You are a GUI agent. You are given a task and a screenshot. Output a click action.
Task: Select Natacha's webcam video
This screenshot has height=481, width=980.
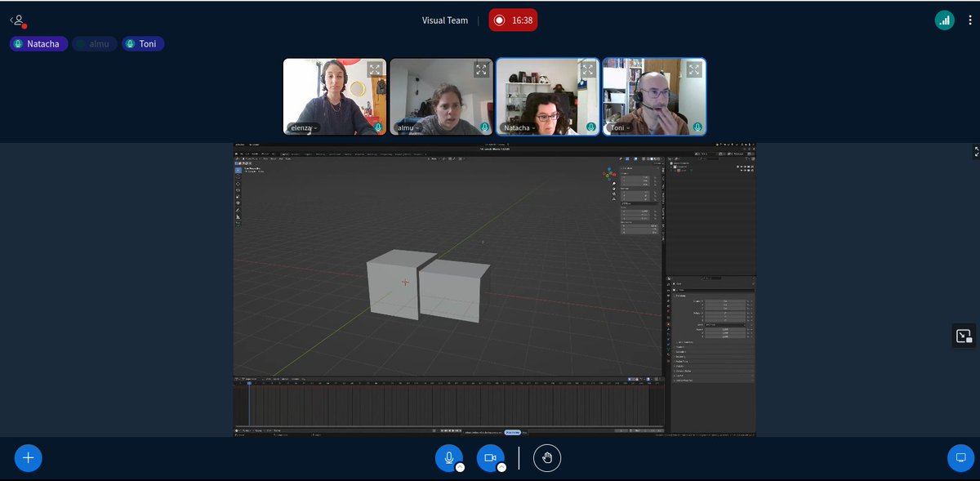[x=548, y=96]
